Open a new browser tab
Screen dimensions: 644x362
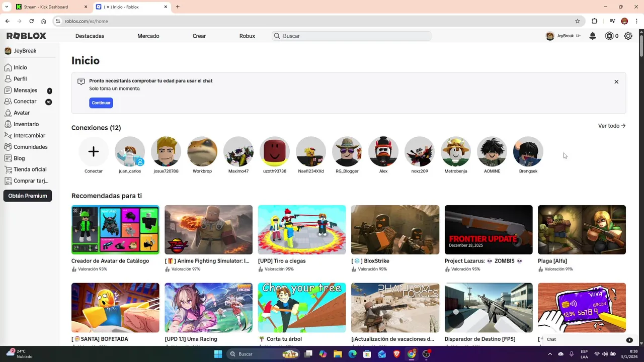tap(178, 7)
